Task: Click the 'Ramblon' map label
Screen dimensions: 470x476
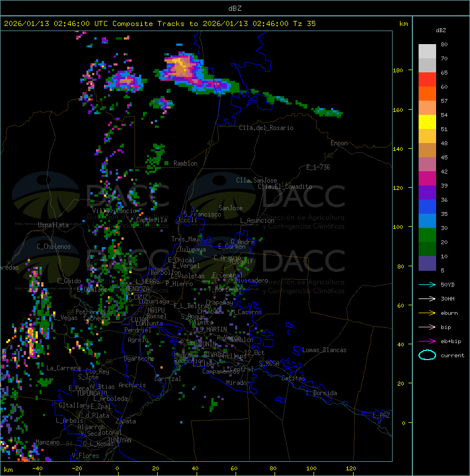Action: coord(185,163)
